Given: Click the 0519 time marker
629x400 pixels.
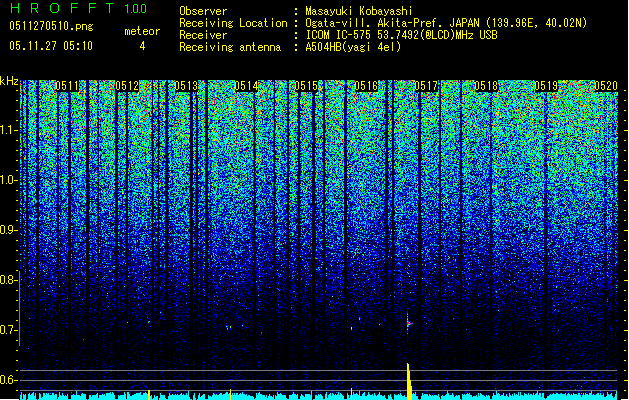Looking at the screenshot, I should click(546, 86).
